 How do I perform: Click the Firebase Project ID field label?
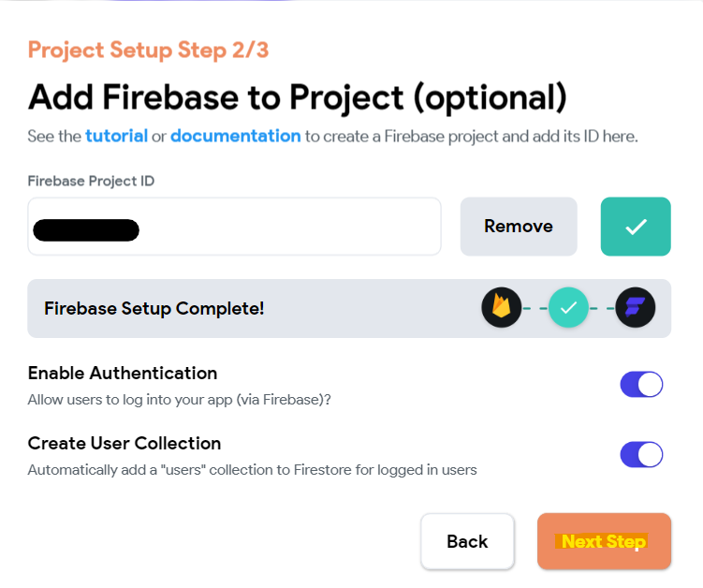click(91, 181)
